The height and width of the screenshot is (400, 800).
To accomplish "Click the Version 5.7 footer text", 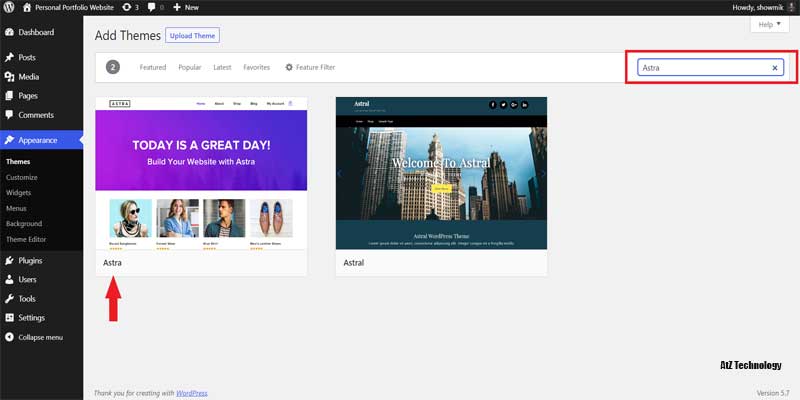I will 773,393.
